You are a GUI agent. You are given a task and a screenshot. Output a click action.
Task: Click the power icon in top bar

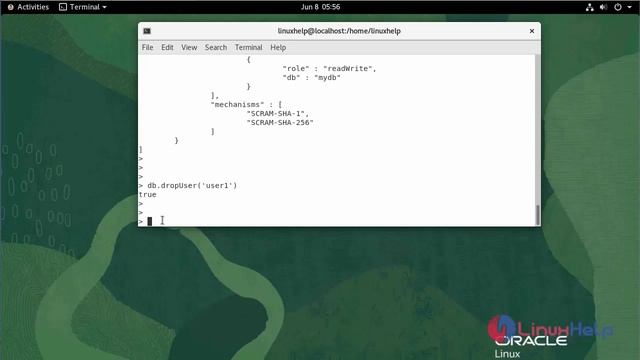coord(618,7)
